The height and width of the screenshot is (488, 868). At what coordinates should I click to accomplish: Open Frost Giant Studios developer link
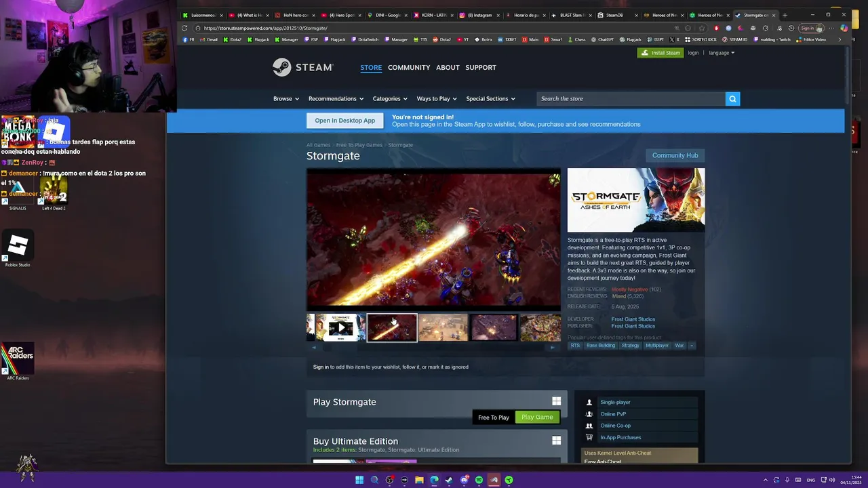click(x=633, y=319)
